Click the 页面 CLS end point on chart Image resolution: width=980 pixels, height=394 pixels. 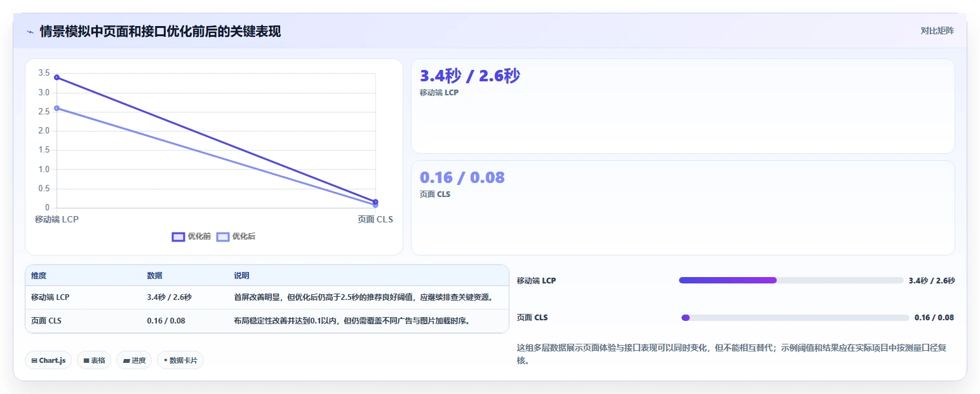coord(375,202)
